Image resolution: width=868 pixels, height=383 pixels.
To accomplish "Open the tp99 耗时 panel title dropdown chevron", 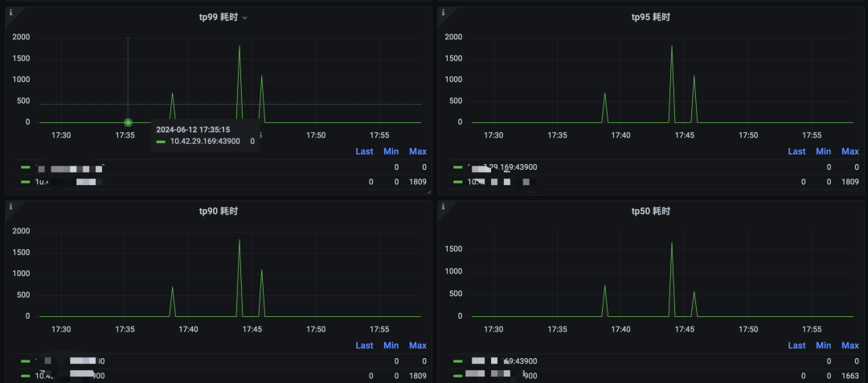I will pyautogui.click(x=244, y=18).
